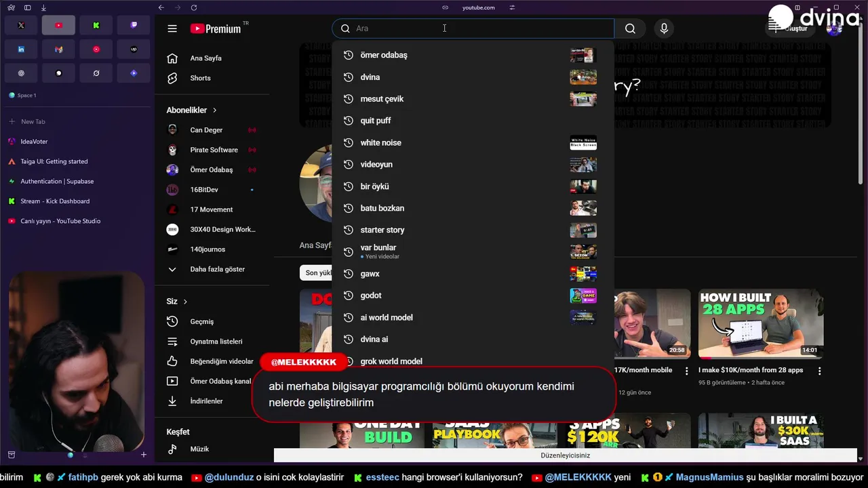Toggle the browser sidebar panel icon
This screenshot has height=488, width=868.
click(x=27, y=7)
